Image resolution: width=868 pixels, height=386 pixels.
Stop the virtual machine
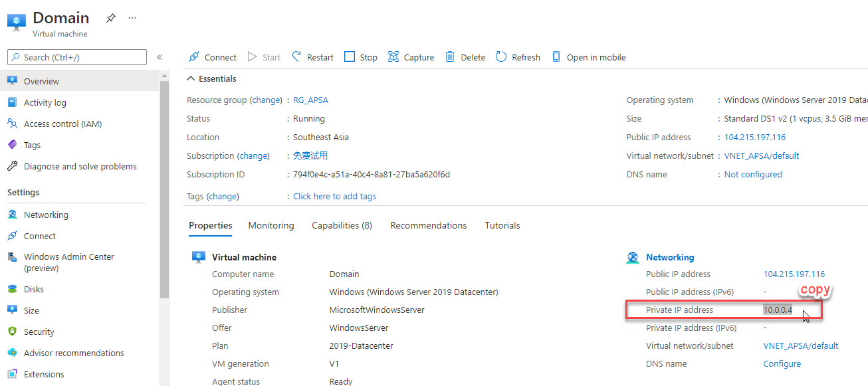point(361,57)
